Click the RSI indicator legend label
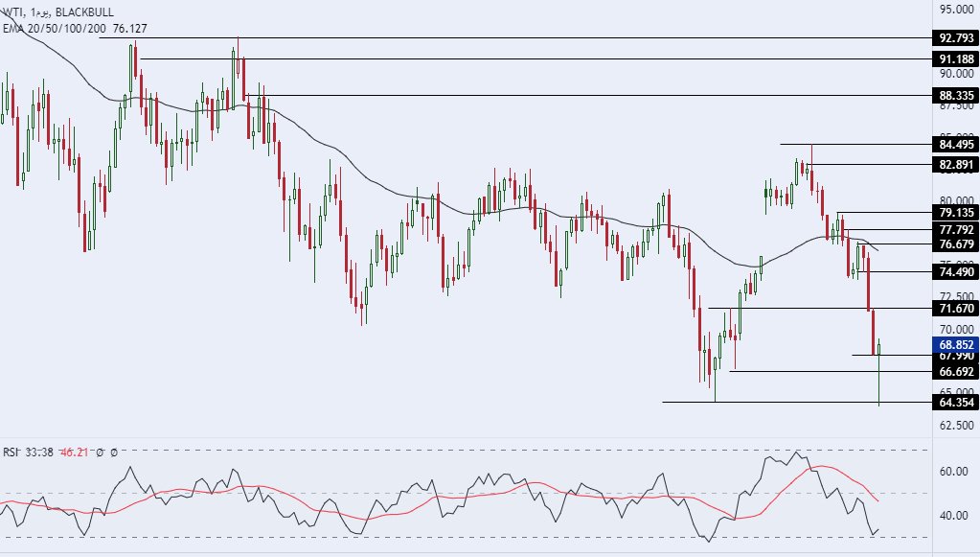 [x=11, y=452]
